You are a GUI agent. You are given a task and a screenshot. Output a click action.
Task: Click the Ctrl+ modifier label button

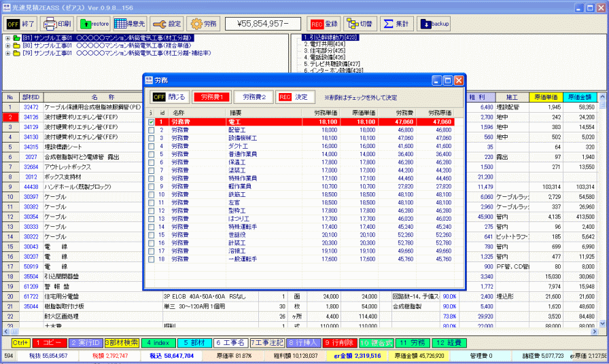click(x=20, y=343)
